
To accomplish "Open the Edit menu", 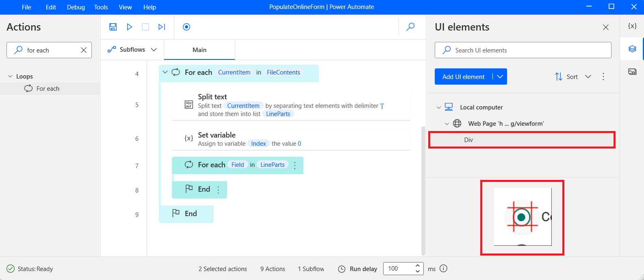I will pyautogui.click(x=51, y=7).
